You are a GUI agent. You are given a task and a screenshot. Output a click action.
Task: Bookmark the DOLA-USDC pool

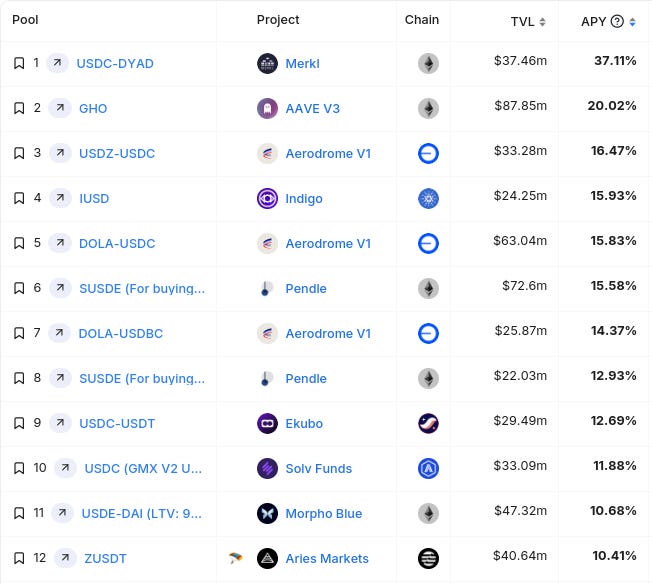pyautogui.click(x=19, y=243)
